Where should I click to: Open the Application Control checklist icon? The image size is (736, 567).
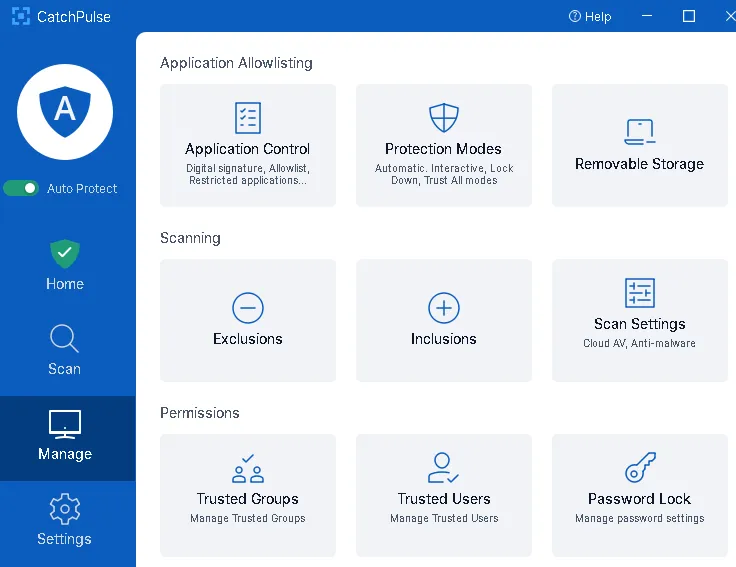coord(248,118)
